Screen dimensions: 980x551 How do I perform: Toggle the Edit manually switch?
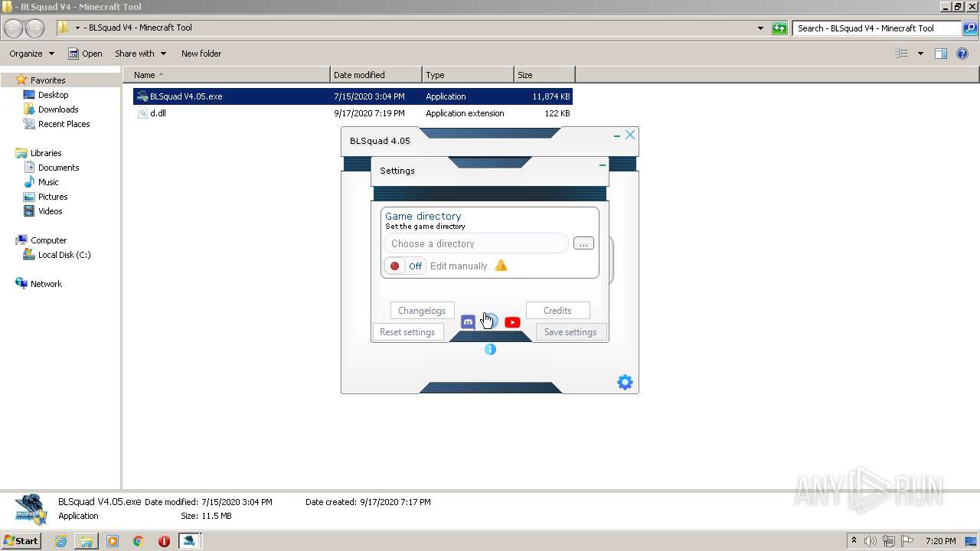click(x=405, y=266)
